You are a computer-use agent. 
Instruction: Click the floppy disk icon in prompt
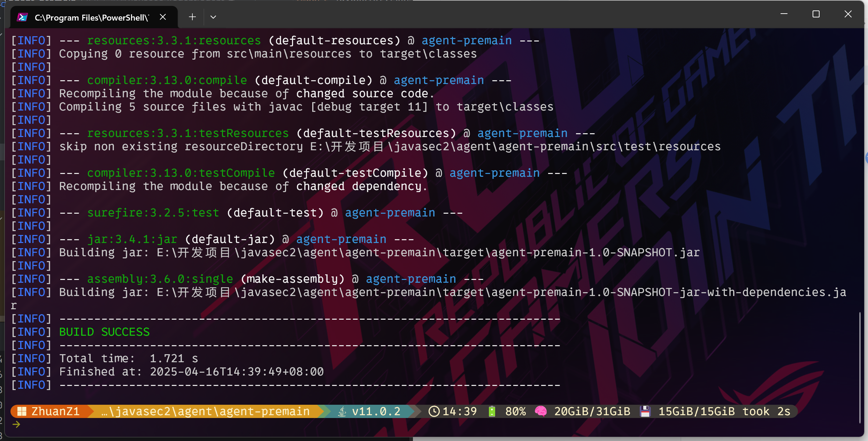coord(645,411)
